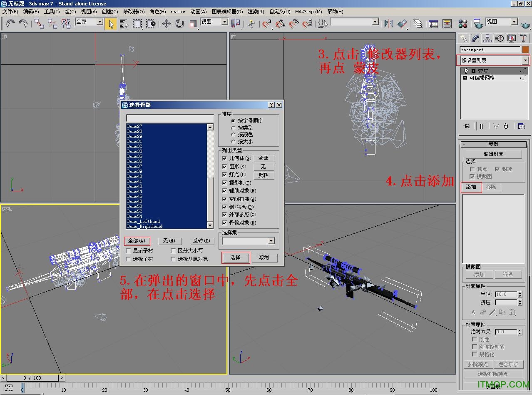Viewport: 532px width, 395px height.
Task: Open the 修改器列表 dropdown
Action: click(525, 60)
